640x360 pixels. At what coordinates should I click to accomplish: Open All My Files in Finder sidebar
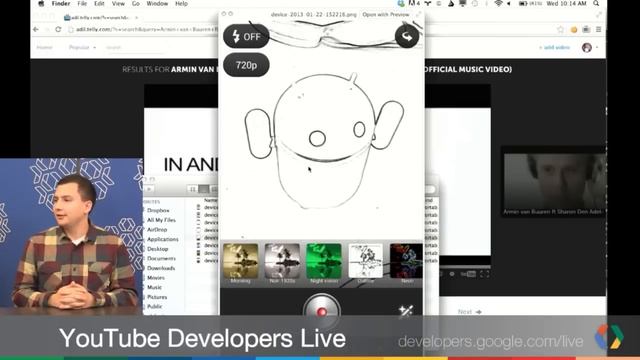click(161, 220)
